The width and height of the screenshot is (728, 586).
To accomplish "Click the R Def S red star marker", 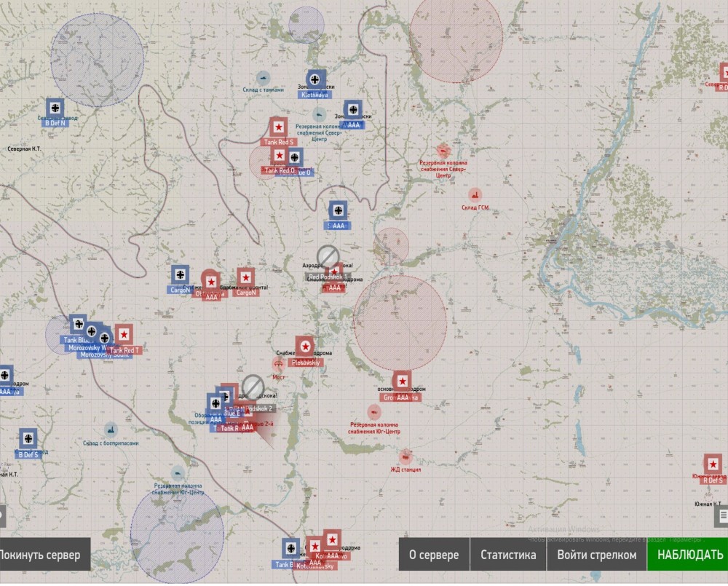I will (x=713, y=464).
